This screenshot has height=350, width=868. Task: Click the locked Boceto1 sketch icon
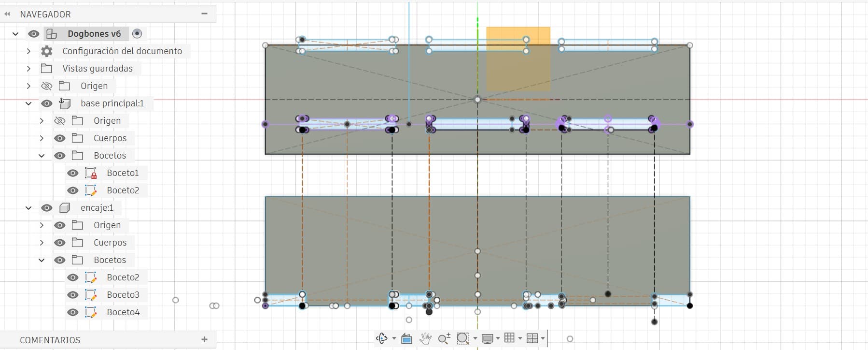(x=91, y=173)
